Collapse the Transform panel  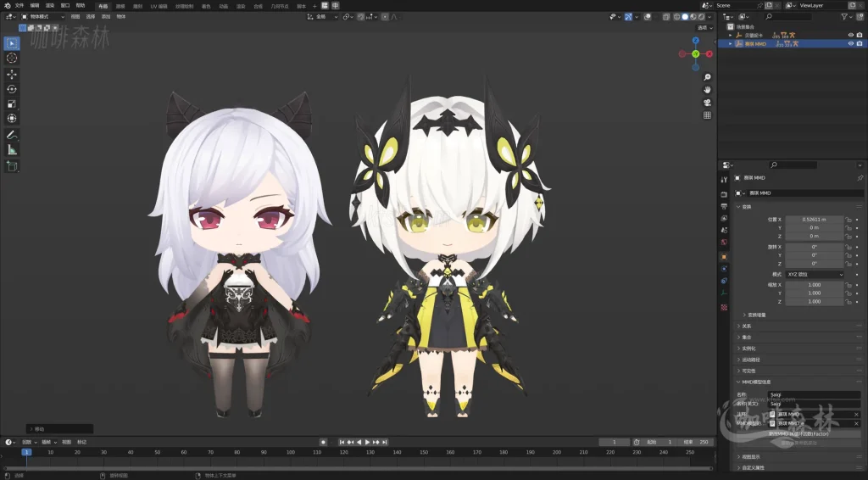pyautogui.click(x=746, y=207)
